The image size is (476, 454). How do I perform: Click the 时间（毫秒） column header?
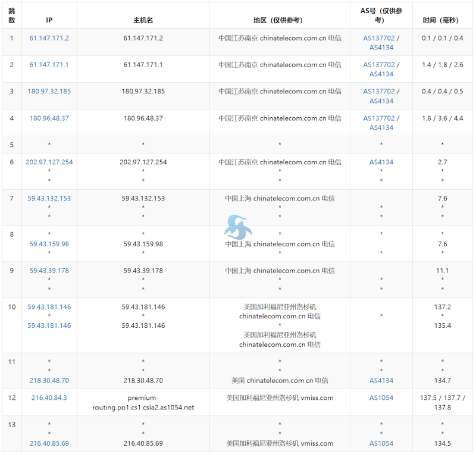tap(442, 20)
